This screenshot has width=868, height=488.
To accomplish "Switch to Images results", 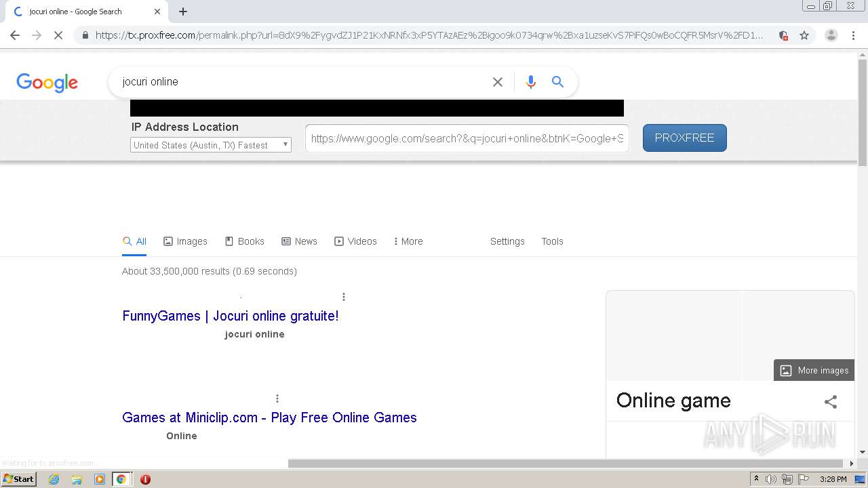I will 185,241.
